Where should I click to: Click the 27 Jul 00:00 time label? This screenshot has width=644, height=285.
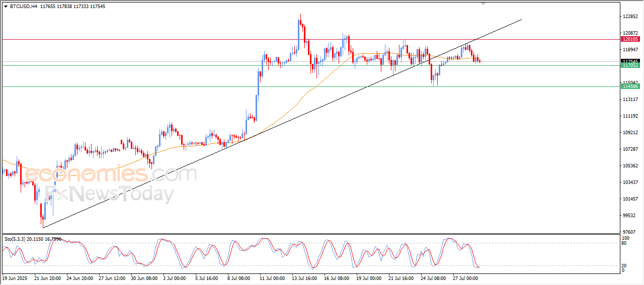466,278
